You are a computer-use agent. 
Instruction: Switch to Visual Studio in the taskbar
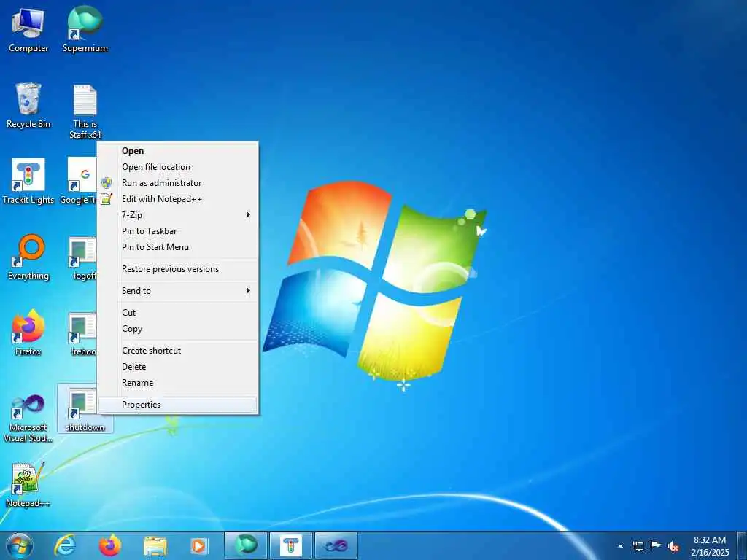point(336,545)
